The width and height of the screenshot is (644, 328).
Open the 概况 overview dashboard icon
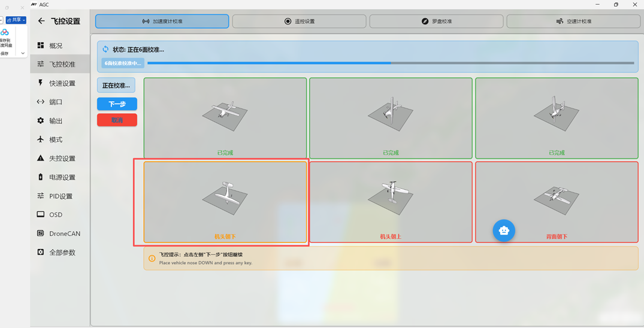tap(41, 45)
